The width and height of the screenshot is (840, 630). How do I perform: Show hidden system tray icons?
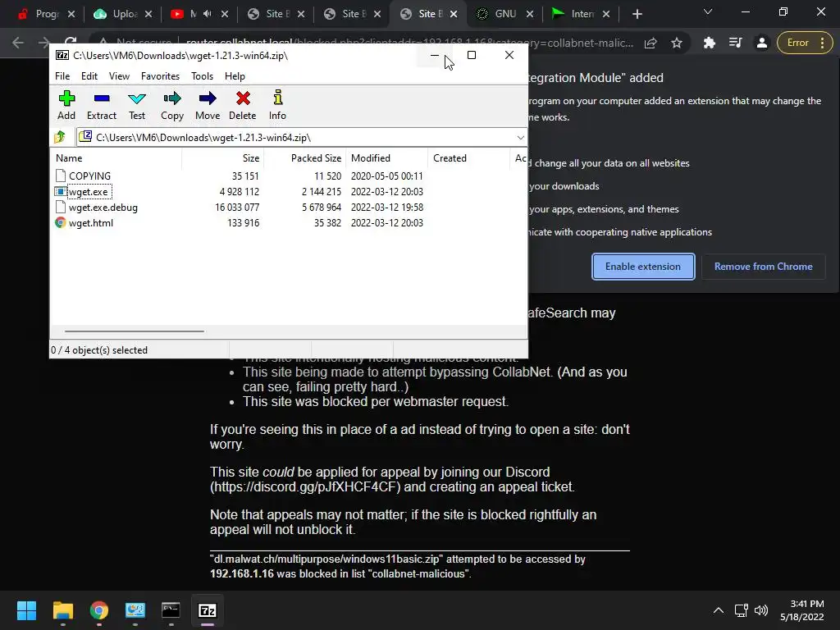coord(719,610)
